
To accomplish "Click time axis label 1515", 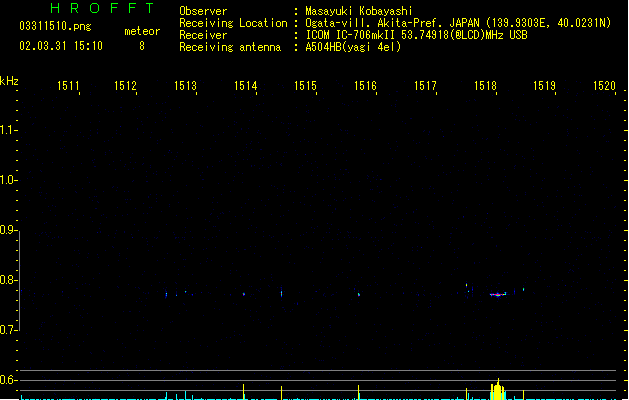I will 305,86.
